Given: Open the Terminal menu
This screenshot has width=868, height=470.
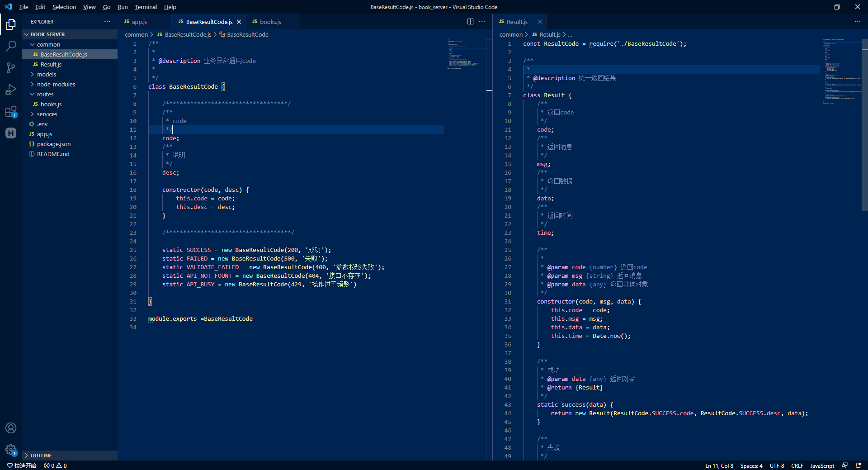Looking at the screenshot, I should tap(146, 7).
